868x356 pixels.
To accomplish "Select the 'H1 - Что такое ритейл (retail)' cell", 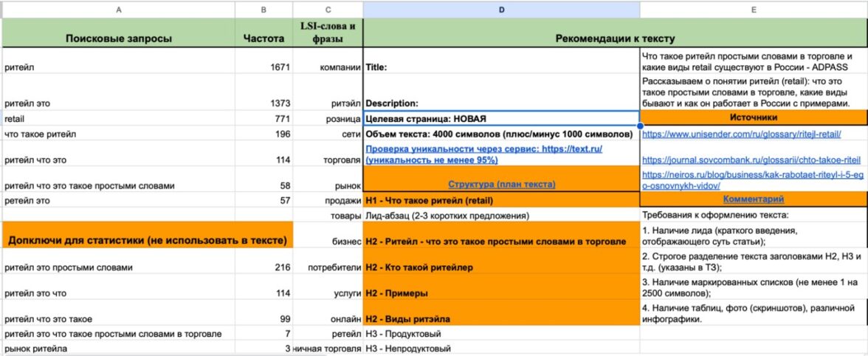I will (502, 200).
